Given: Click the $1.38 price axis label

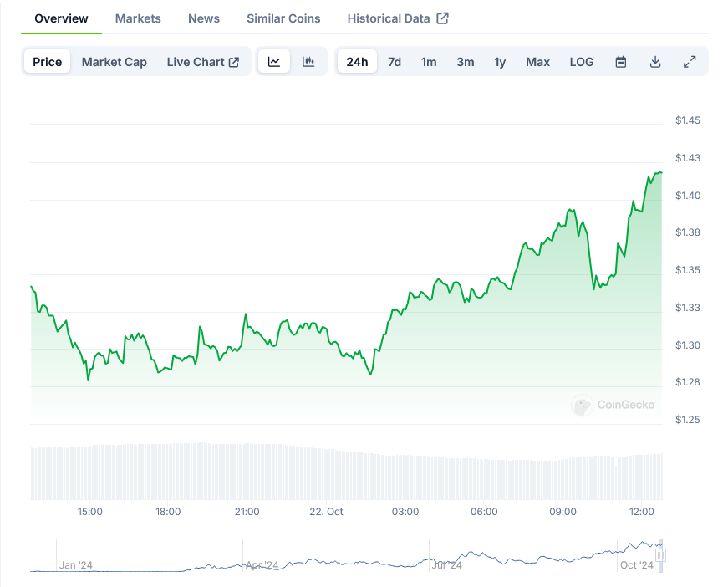Looking at the screenshot, I should tap(688, 232).
